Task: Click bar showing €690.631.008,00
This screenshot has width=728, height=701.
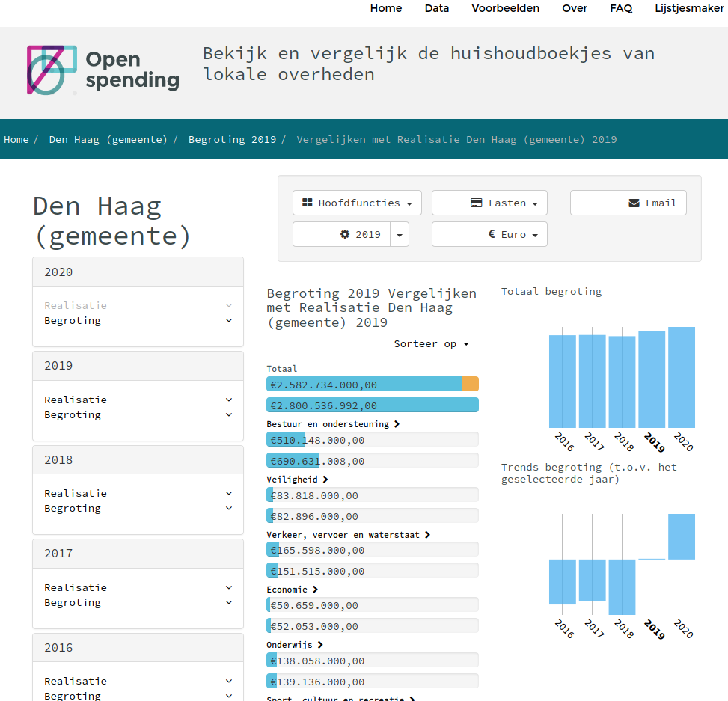Action: click(373, 460)
